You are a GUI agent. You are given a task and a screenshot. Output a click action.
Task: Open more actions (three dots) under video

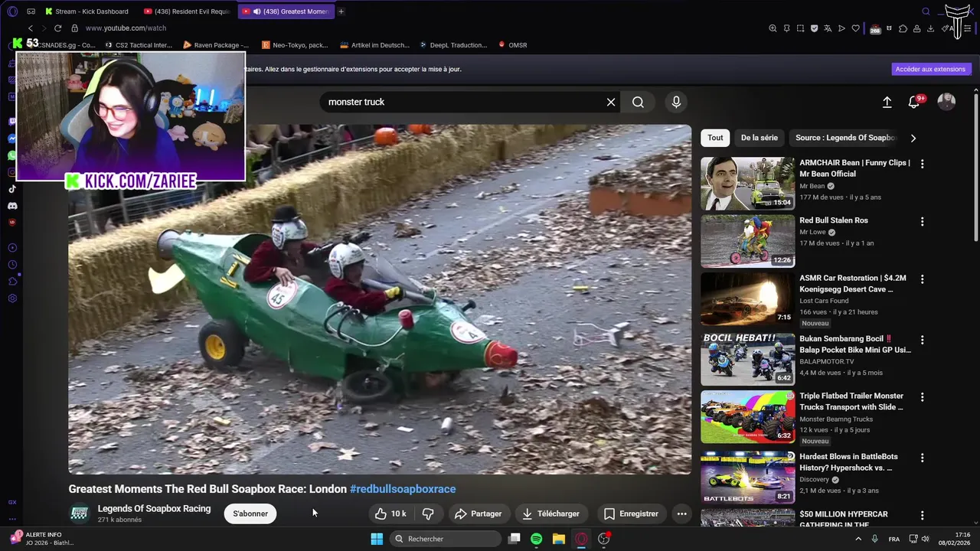[x=681, y=514]
